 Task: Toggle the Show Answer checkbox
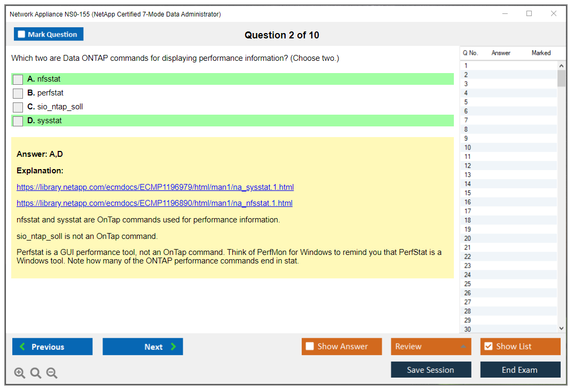click(x=310, y=347)
